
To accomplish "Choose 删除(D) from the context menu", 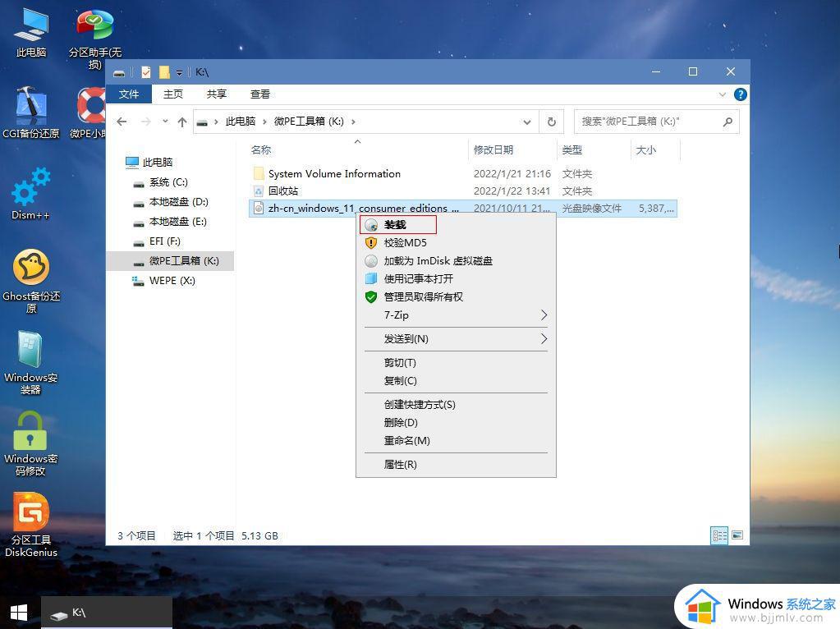I will [456, 423].
